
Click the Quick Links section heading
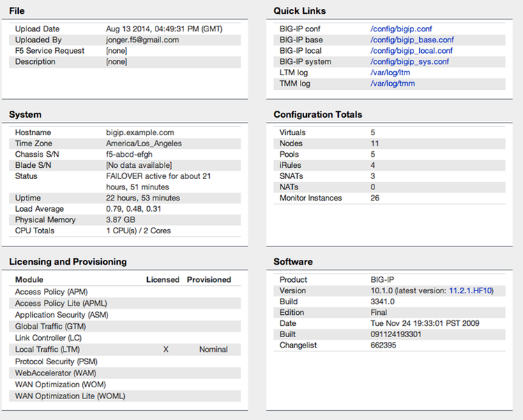pyautogui.click(x=299, y=11)
